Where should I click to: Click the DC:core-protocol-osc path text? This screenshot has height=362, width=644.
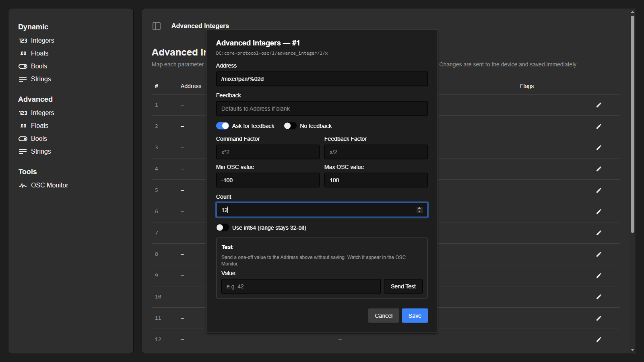[272, 53]
